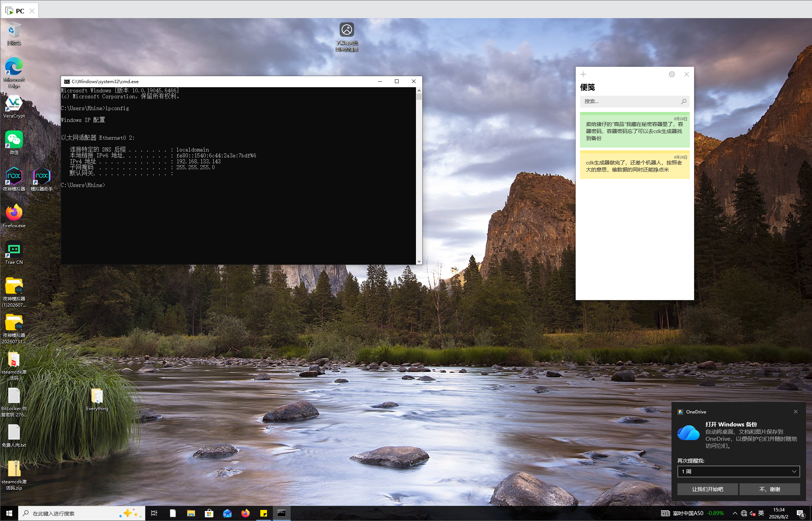Open the 1 周 reminder dropdown
Image resolution: width=812 pixels, height=521 pixels.
tap(738, 471)
